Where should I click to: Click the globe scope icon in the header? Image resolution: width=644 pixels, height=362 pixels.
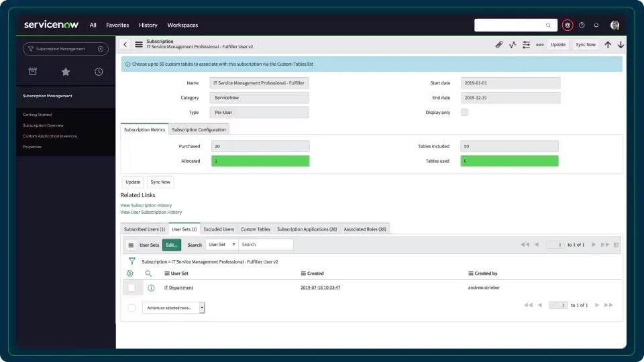coord(568,25)
